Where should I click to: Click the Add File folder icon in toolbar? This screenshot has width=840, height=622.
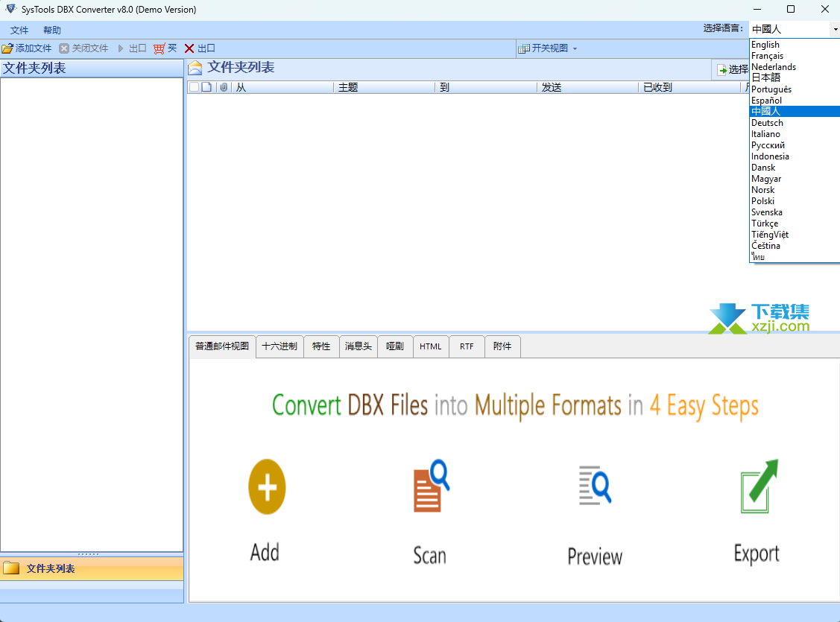pos(7,48)
